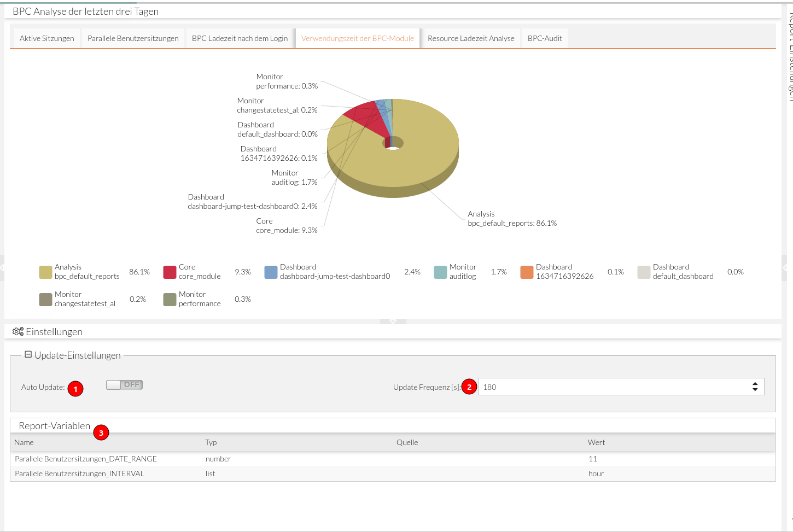Click the red marker next to Update Frequenz

[x=469, y=387]
